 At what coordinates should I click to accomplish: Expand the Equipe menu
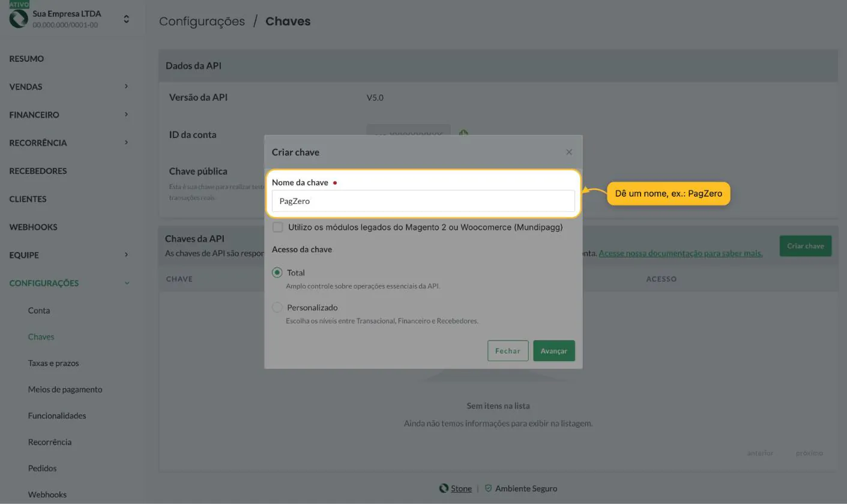point(126,255)
